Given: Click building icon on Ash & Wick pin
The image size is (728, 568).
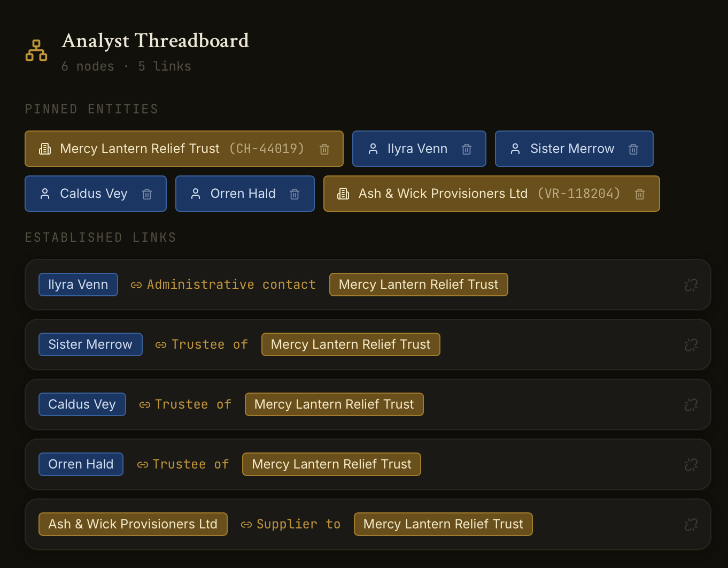Looking at the screenshot, I should (343, 194).
